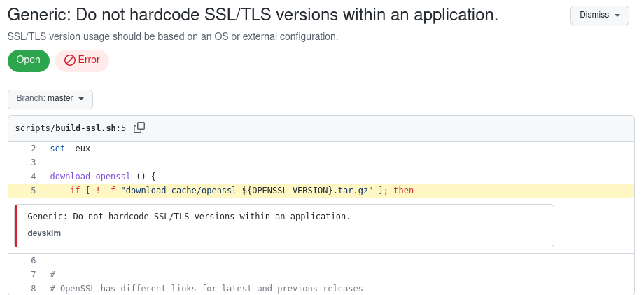
Task: Expand the Branch: master selector
Action: click(x=50, y=99)
